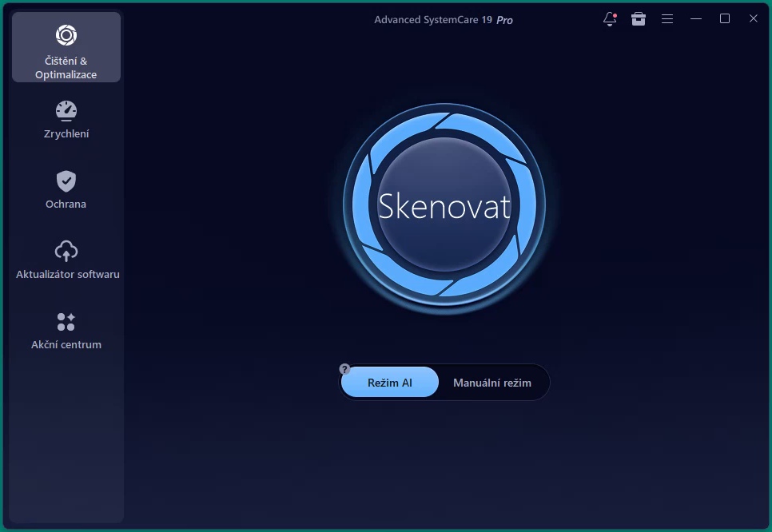Open the Akční centrum text label
The width and height of the screenshot is (772, 532).
pyautogui.click(x=66, y=345)
